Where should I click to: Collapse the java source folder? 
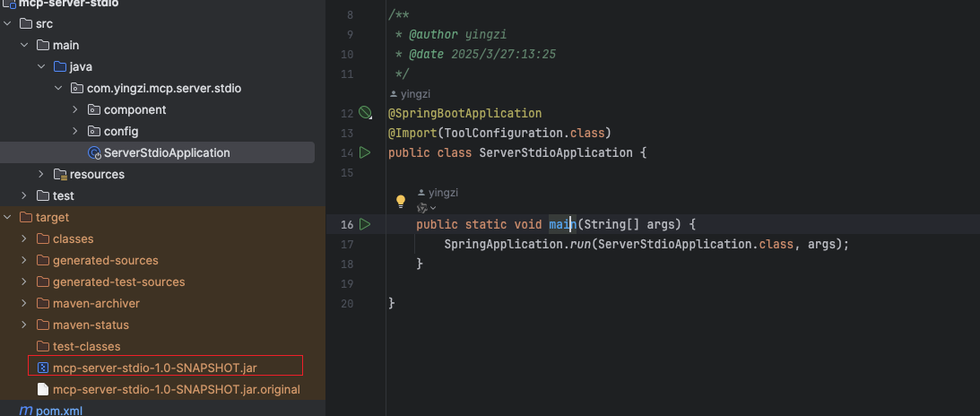point(41,66)
